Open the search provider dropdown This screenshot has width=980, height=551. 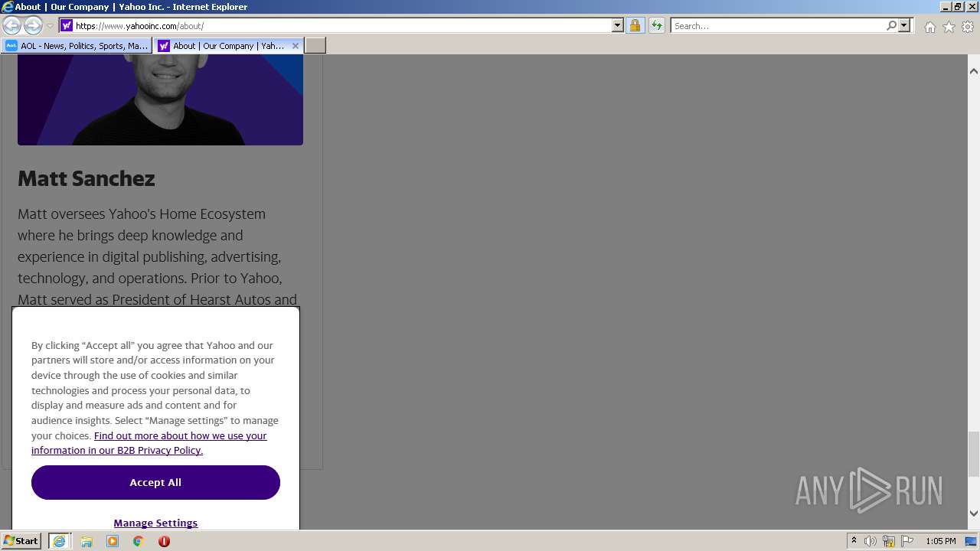[904, 25]
